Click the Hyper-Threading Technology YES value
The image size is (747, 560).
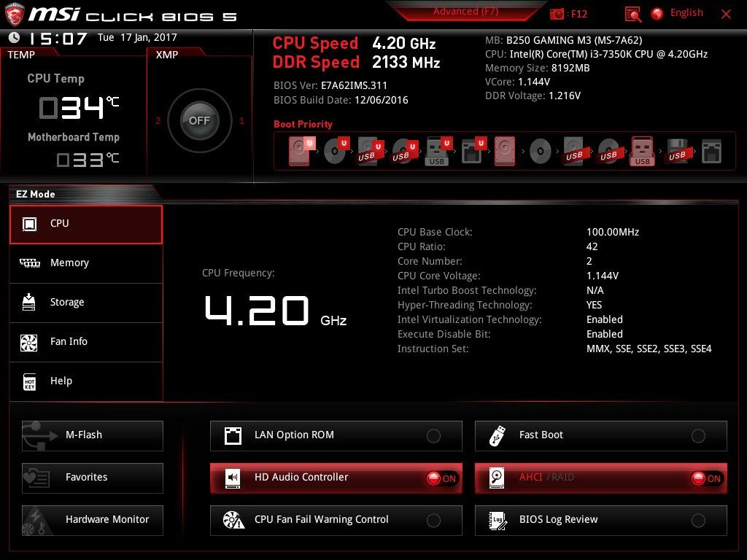pos(594,306)
